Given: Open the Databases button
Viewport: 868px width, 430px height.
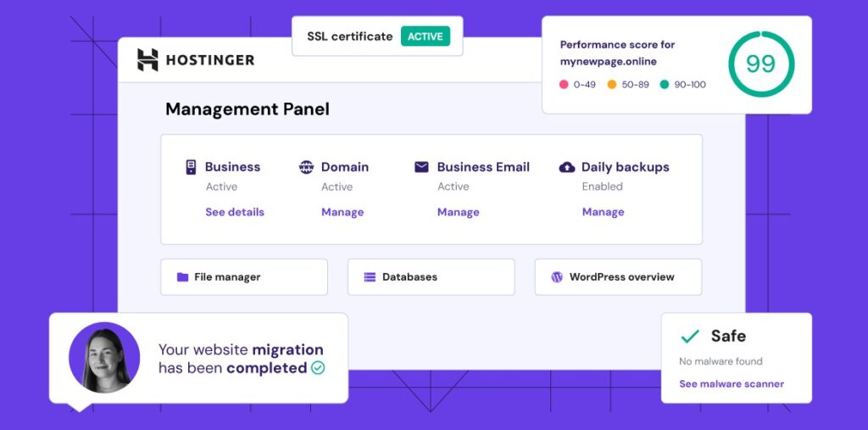Looking at the screenshot, I should pyautogui.click(x=431, y=277).
